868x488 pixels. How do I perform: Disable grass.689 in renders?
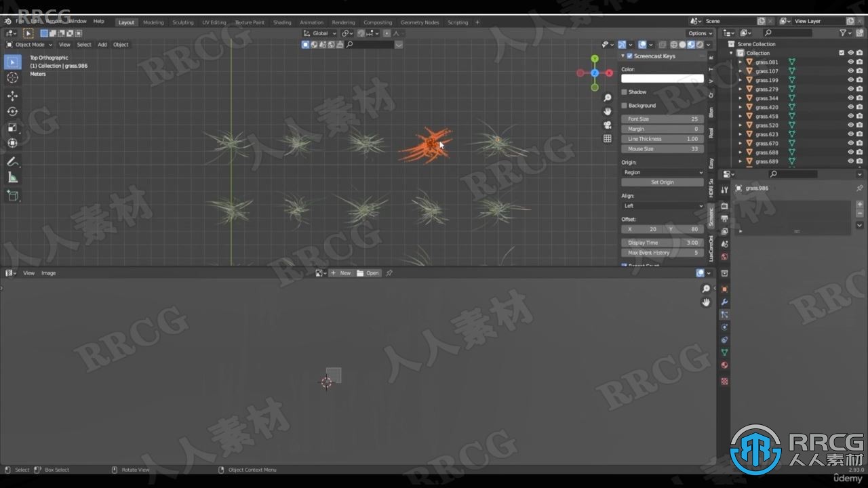(x=860, y=161)
